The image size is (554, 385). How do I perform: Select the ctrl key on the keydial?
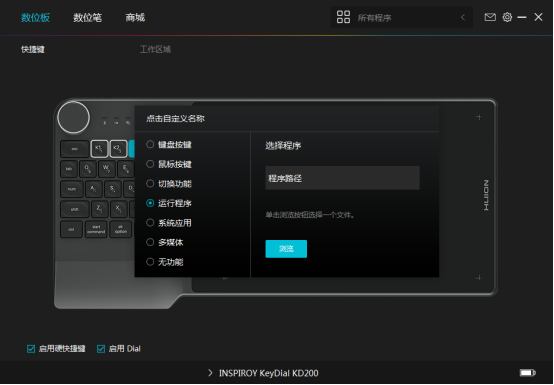[x=71, y=229]
